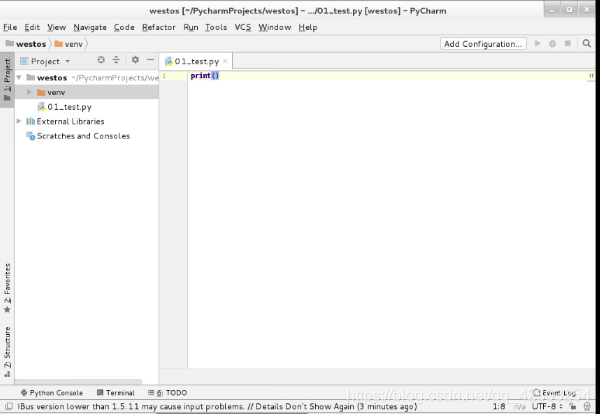Click the Scratches and Consoles icon
The image size is (600, 414).
31,136
